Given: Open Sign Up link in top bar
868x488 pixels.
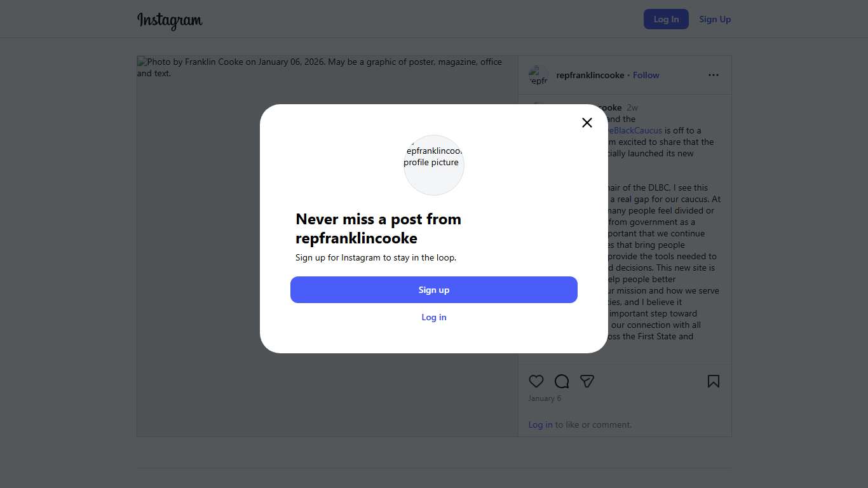Looking at the screenshot, I should pos(715,19).
